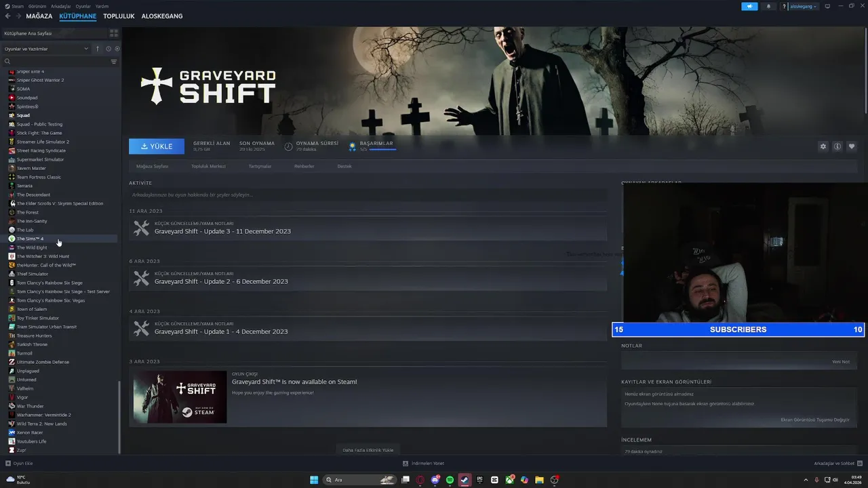Open Arkadaşlar ve Sohbet panel

[837, 464]
